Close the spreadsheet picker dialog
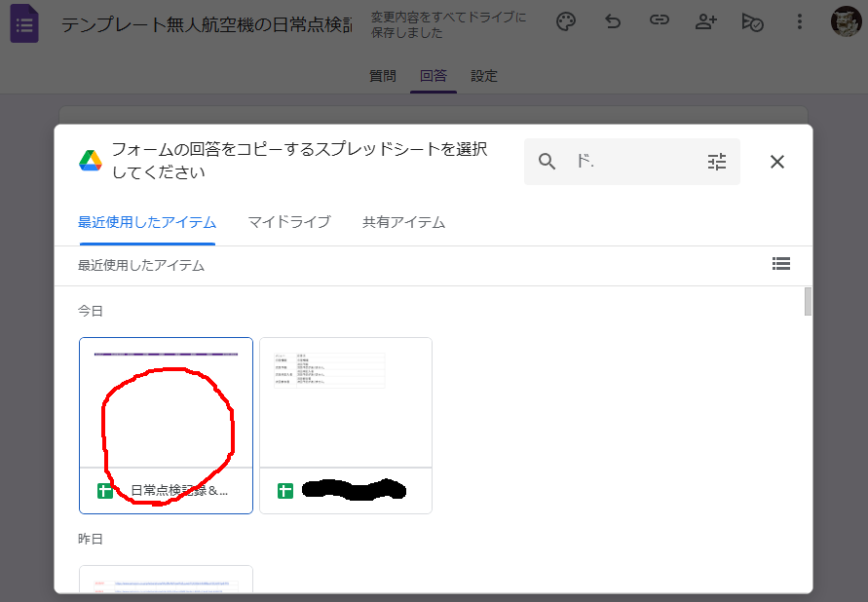868x602 pixels. coord(776,162)
